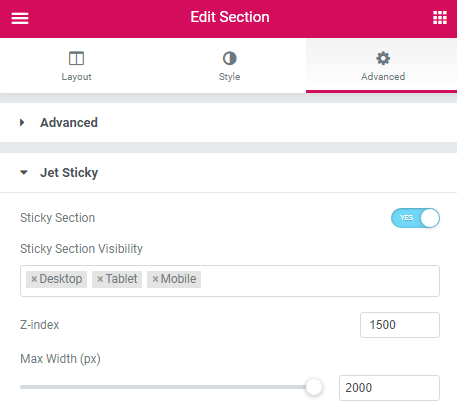The image size is (457, 412).
Task: Click the Edit Section title
Action: [230, 17]
